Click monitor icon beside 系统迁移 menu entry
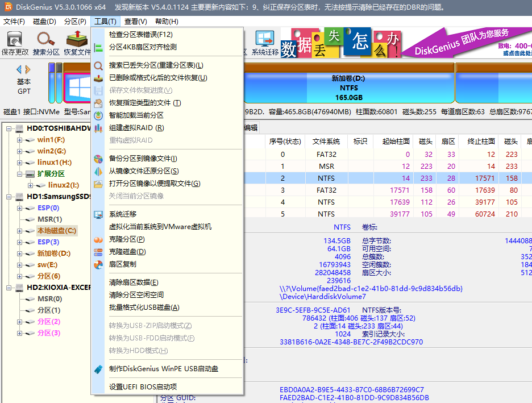The height and width of the screenshot is (403, 532). [x=98, y=214]
